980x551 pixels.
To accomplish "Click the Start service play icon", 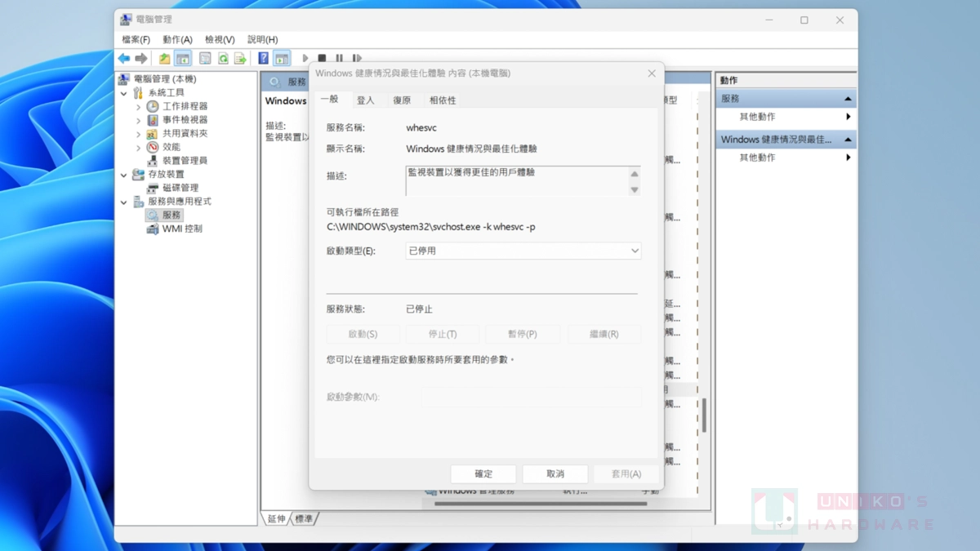I will [305, 59].
